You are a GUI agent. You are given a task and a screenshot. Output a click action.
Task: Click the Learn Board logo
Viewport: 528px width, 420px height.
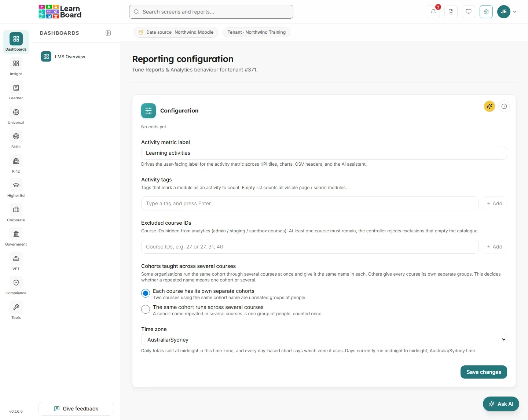click(x=60, y=12)
